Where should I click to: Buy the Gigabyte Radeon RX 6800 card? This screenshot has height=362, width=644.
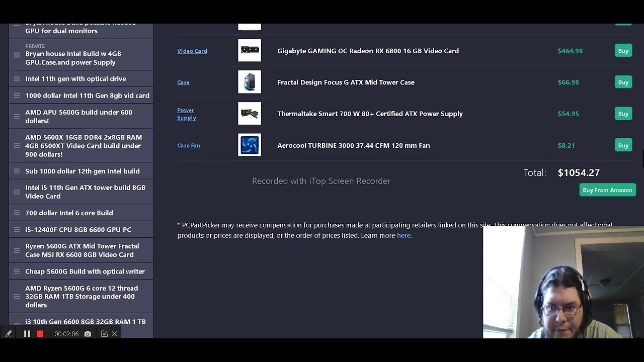pyautogui.click(x=623, y=51)
